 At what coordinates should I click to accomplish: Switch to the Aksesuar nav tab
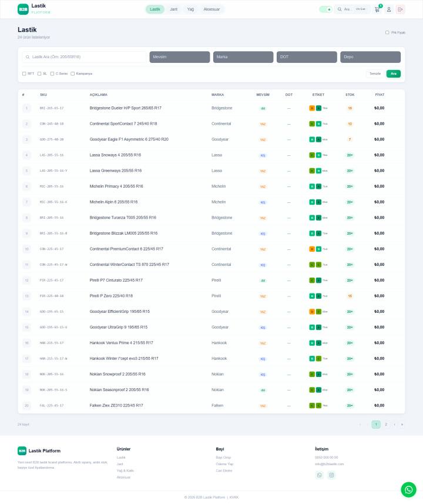(x=211, y=9)
